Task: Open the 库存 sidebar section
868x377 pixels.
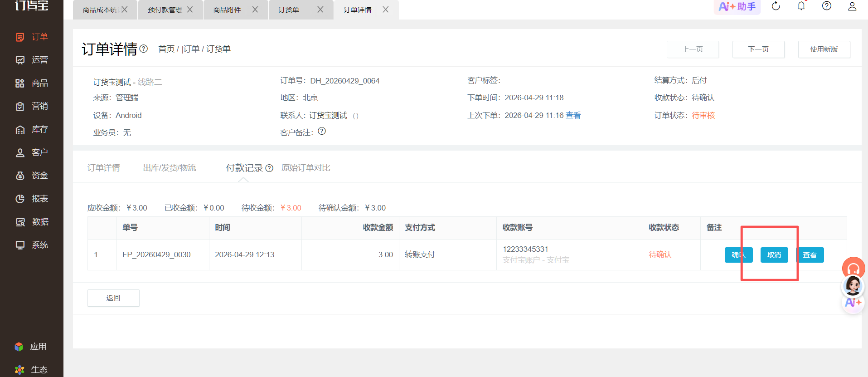Action: (32, 129)
